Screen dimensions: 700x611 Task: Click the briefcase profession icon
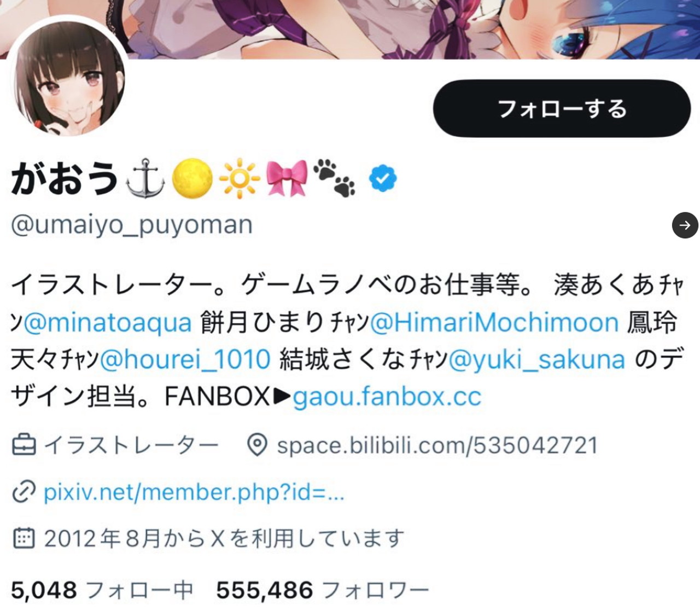click(24, 445)
